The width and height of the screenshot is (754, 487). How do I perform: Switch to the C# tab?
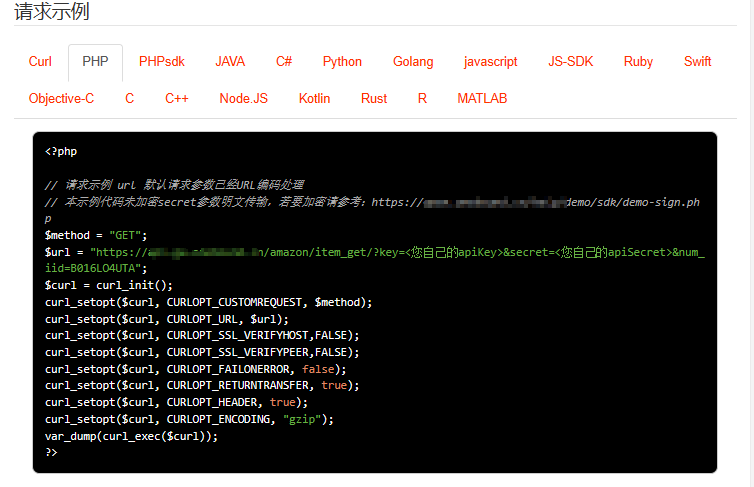284,62
